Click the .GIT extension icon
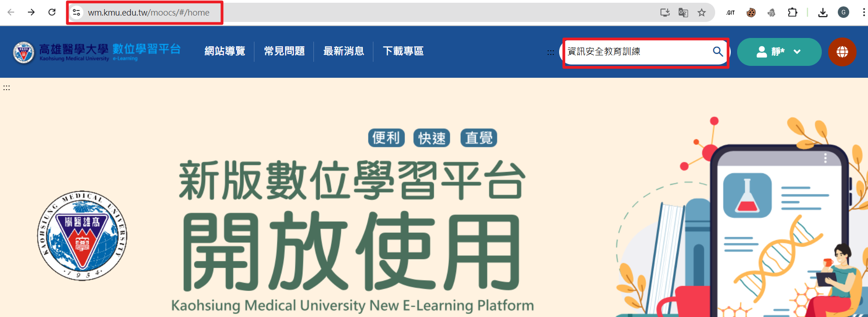 click(730, 13)
